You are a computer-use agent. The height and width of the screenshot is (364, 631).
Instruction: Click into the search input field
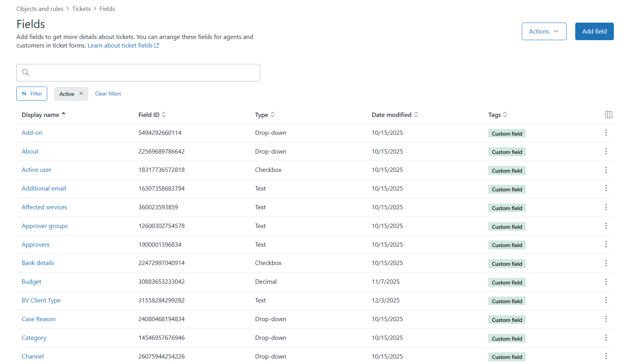click(x=138, y=72)
